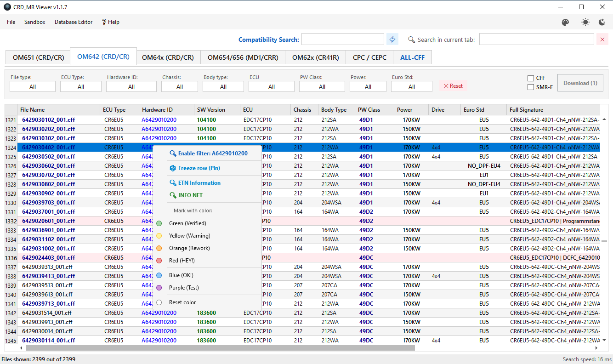This screenshot has height=364, width=613.
Task: Click the magnifier icon beside Search in current tab
Action: 412,40
